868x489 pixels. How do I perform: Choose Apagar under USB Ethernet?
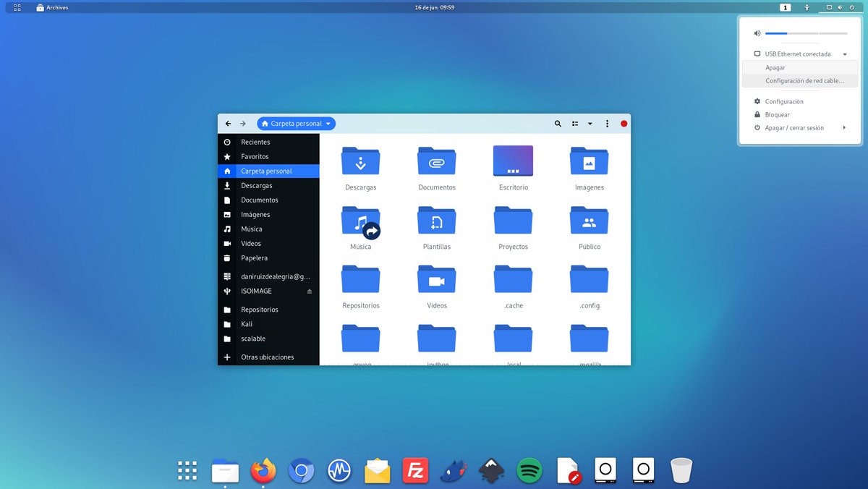800,67
